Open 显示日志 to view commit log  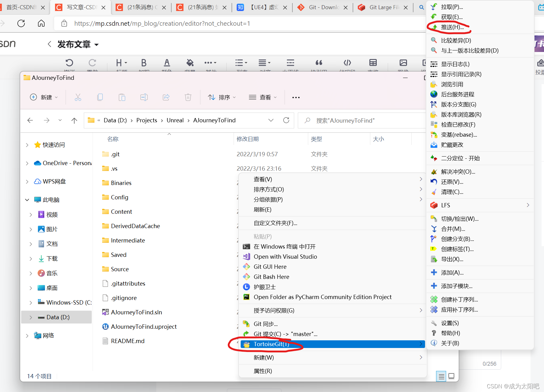tap(456, 64)
